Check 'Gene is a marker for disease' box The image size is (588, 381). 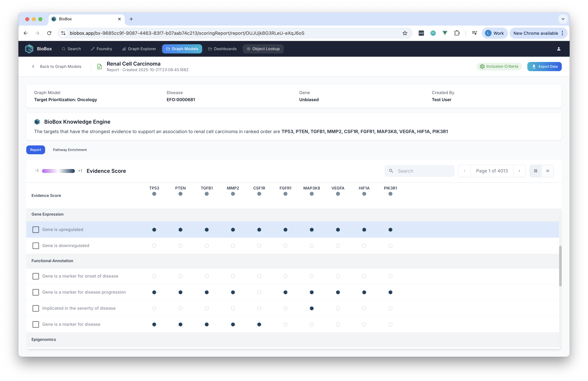coord(36,324)
